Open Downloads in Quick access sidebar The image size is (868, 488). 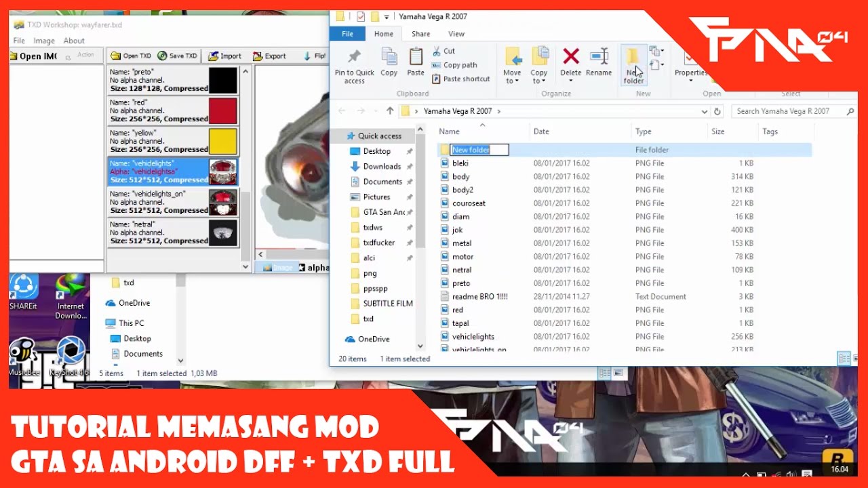click(x=382, y=166)
